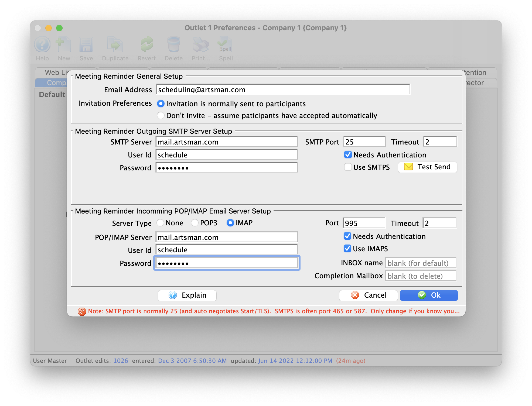Click the red SMTP port note text
The height and width of the screenshot is (406, 532).
click(274, 311)
